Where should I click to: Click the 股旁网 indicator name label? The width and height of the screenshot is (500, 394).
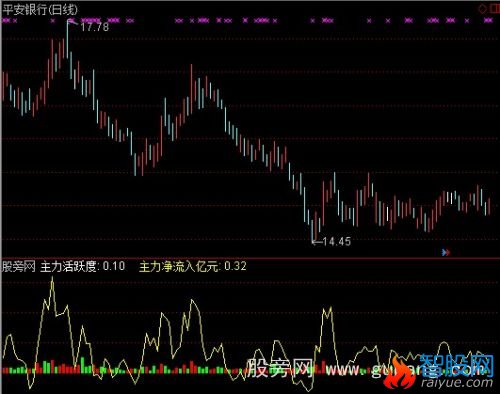point(19,266)
